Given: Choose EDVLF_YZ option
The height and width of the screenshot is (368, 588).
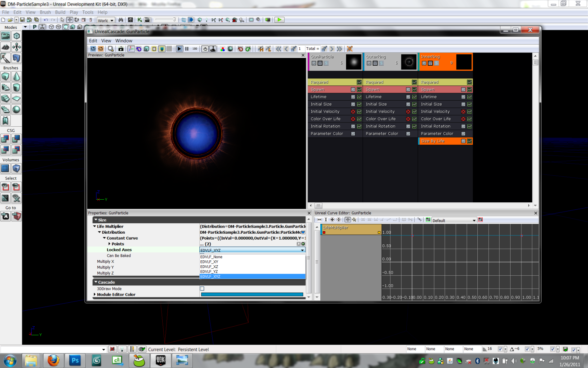Looking at the screenshot, I should (252, 271).
